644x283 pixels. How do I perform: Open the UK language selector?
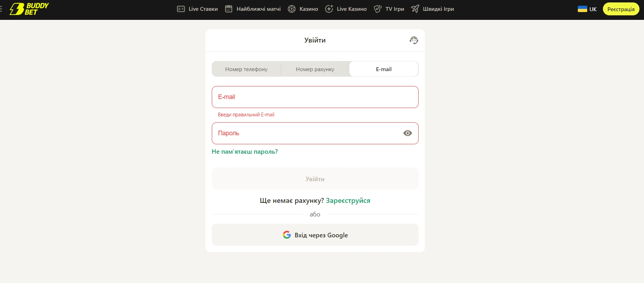[587, 9]
